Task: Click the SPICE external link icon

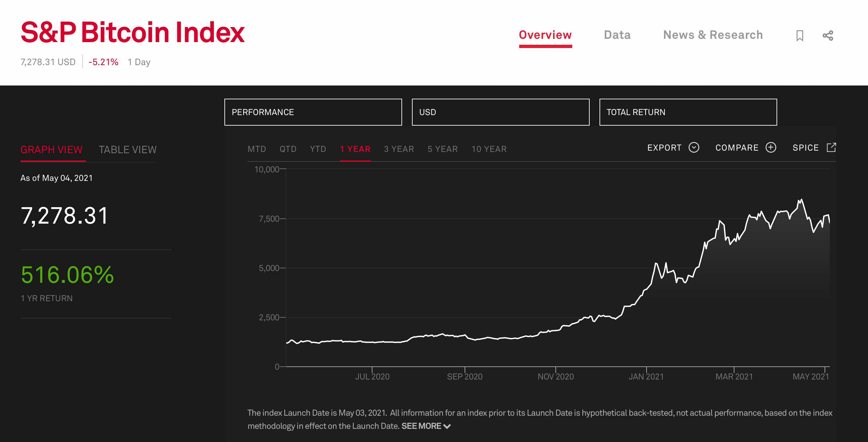Action: (x=831, y=148)
